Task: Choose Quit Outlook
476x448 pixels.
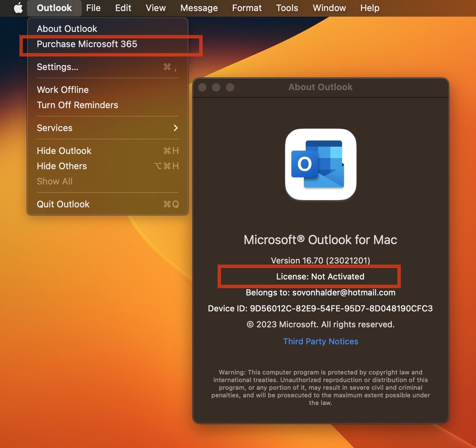Action: pos(108,204)
